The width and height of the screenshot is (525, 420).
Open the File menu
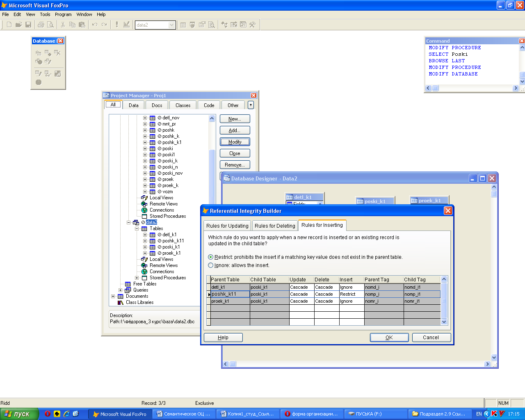pos(5,14)
